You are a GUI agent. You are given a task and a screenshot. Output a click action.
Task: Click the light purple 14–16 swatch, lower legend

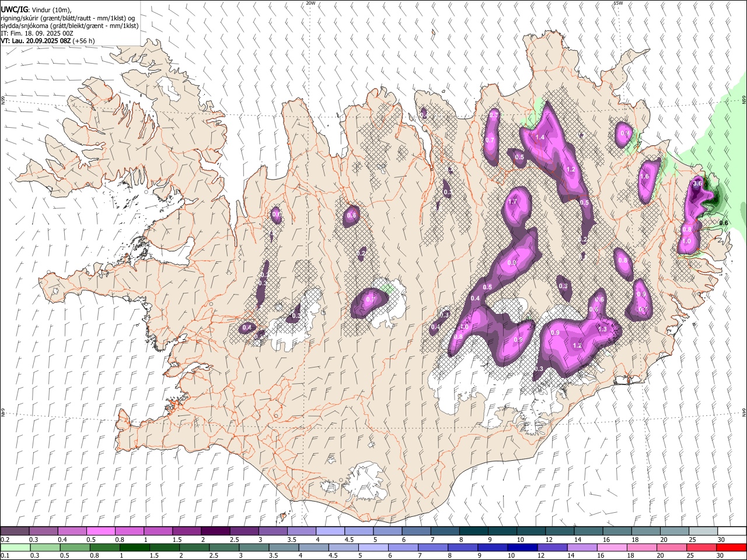click(581, 548)
